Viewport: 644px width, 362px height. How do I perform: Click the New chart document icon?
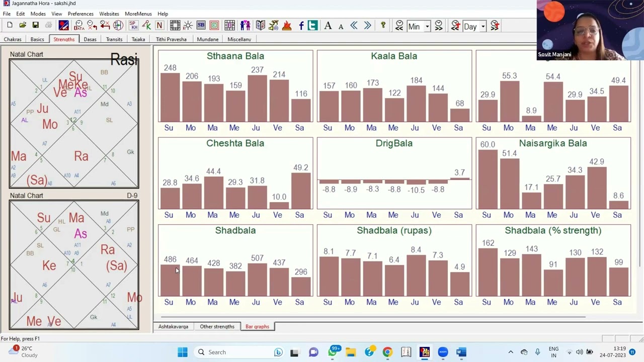(10, 26)
